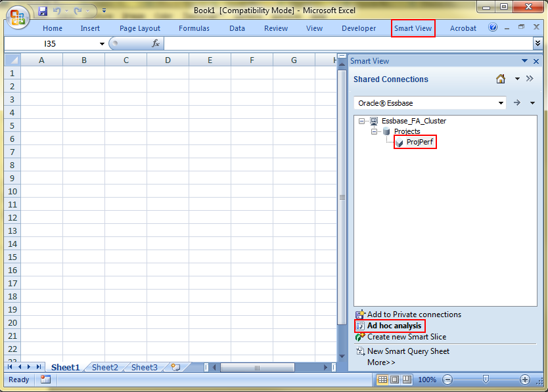Click into the formula bar
The height and width of the screenshot is (392, 548).
[348, 44]
